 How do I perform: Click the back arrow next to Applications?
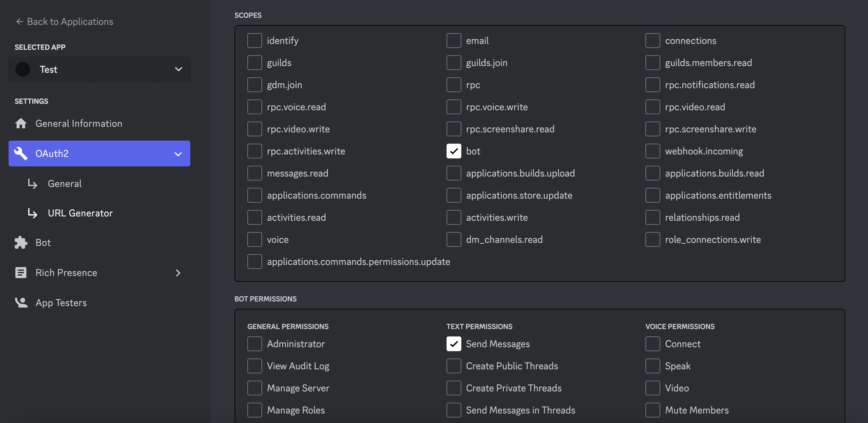click(x=19, y=21)
